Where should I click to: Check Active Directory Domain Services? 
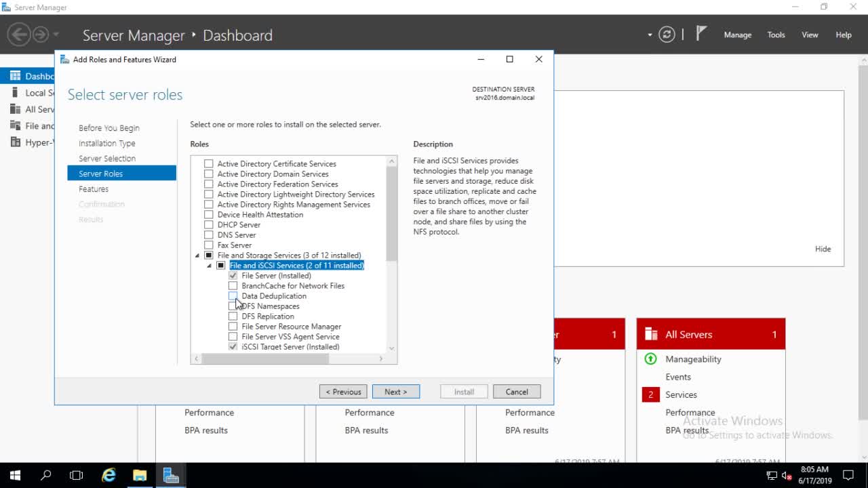[x=209, y=174]
